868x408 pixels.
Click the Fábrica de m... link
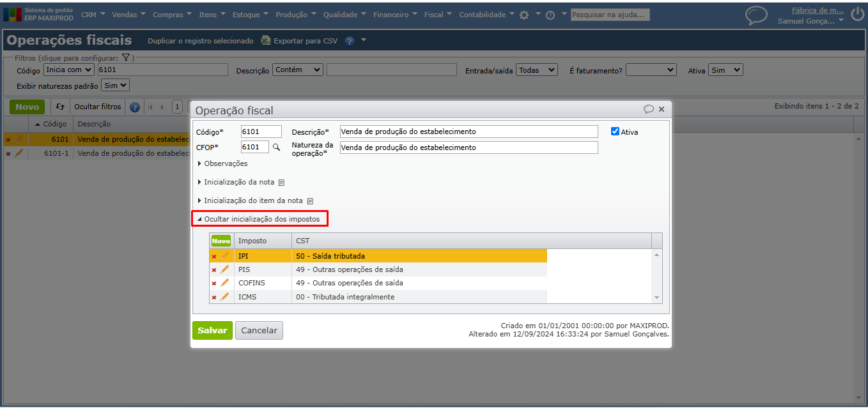tap(818, 10)
